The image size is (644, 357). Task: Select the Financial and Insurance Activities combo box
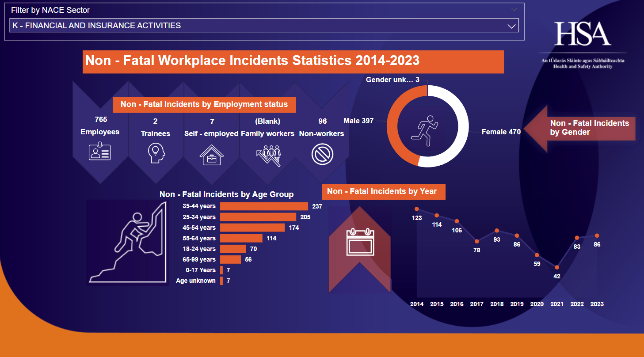pyautogui.click(x=256, y=26)
